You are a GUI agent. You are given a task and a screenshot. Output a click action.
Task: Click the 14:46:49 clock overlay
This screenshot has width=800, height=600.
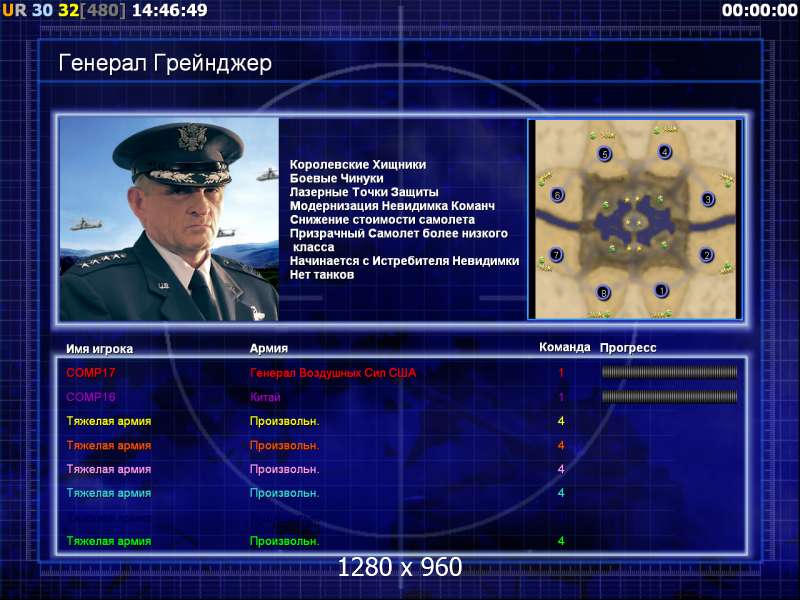pos(169,10)
